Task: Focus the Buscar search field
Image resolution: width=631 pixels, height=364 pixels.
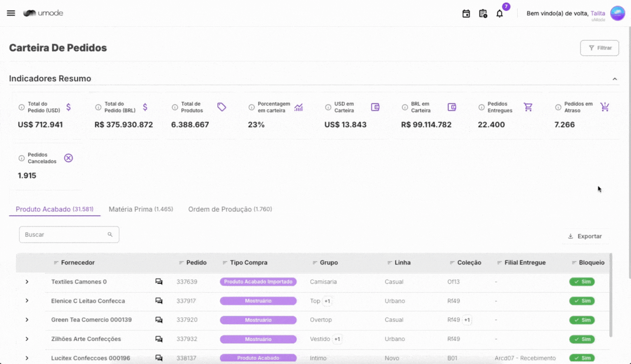Action: (x=69, y=235)
